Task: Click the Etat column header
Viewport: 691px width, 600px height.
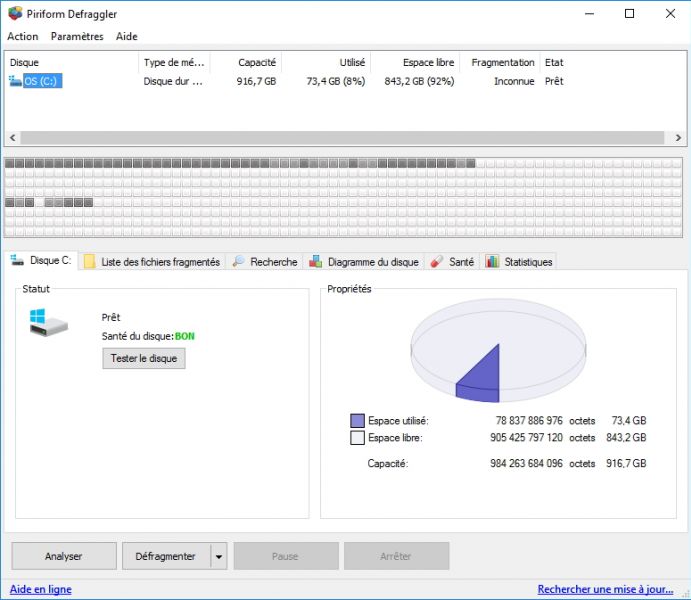Action: click(554, 63)
